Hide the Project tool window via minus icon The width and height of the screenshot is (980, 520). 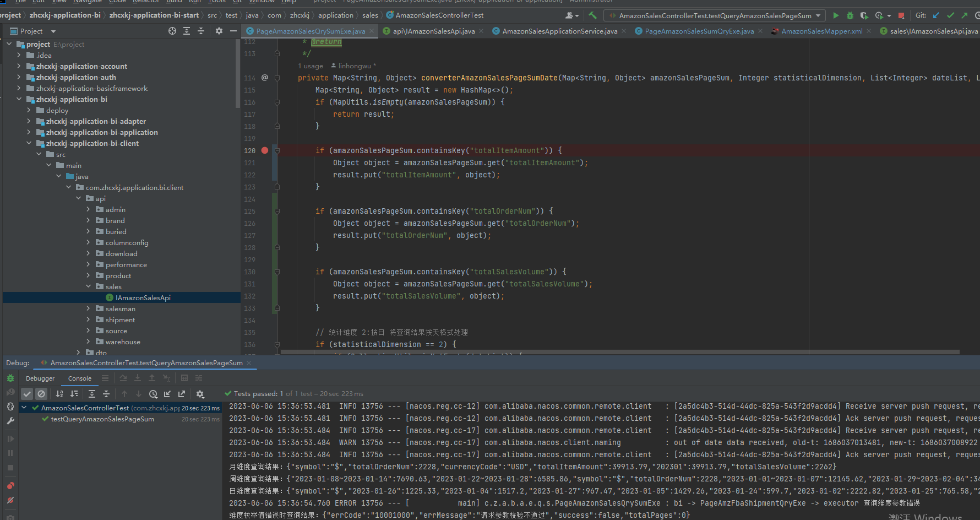coord(233,31)
